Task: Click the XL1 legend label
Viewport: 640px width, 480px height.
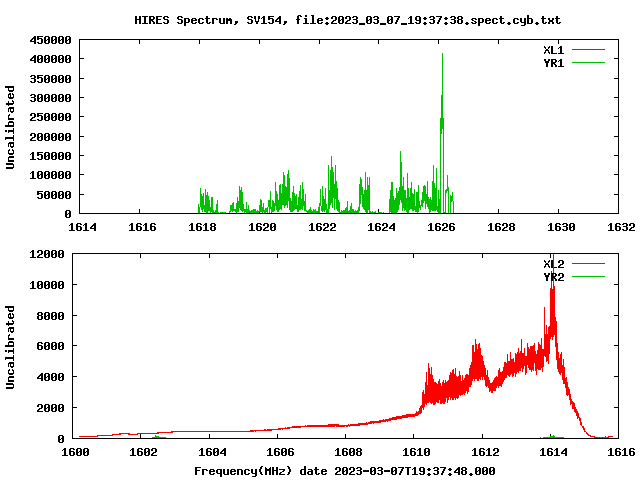Action: [x=553, y=50]
